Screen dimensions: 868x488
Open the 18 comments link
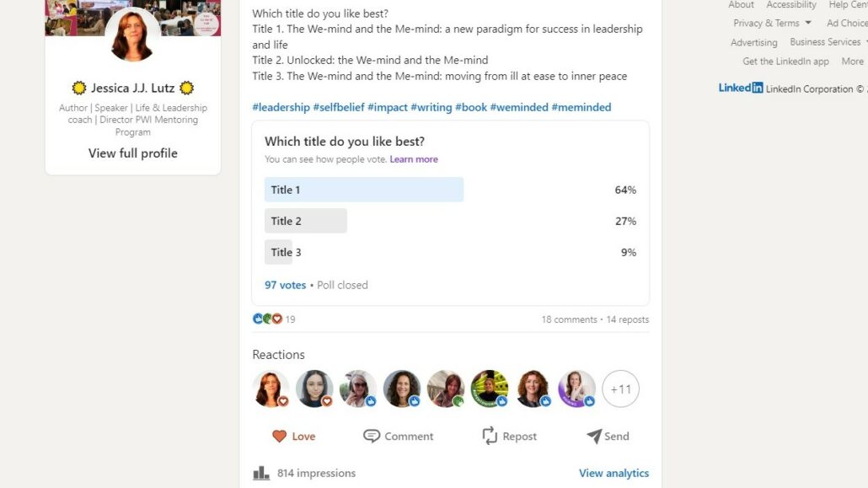[x=569, y=319]
